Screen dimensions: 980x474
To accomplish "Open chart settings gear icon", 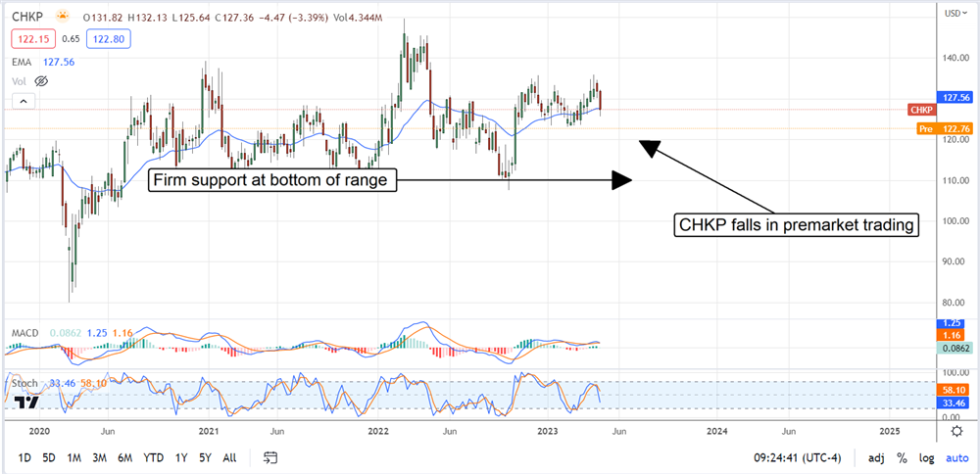I will [x=956, y=431].
